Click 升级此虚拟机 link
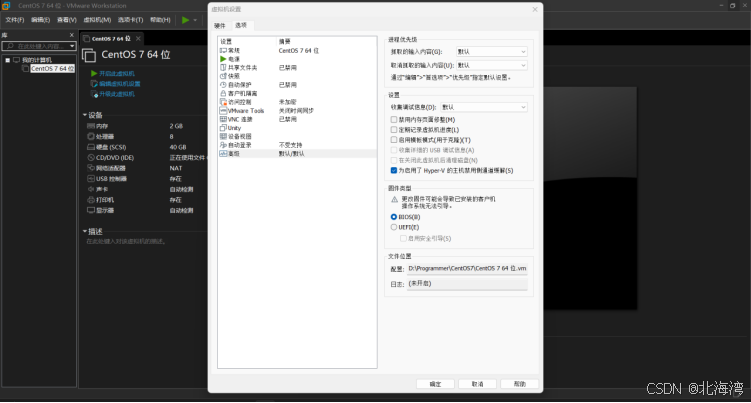Viewport: 751px width, 403px height. click(117, 94)
